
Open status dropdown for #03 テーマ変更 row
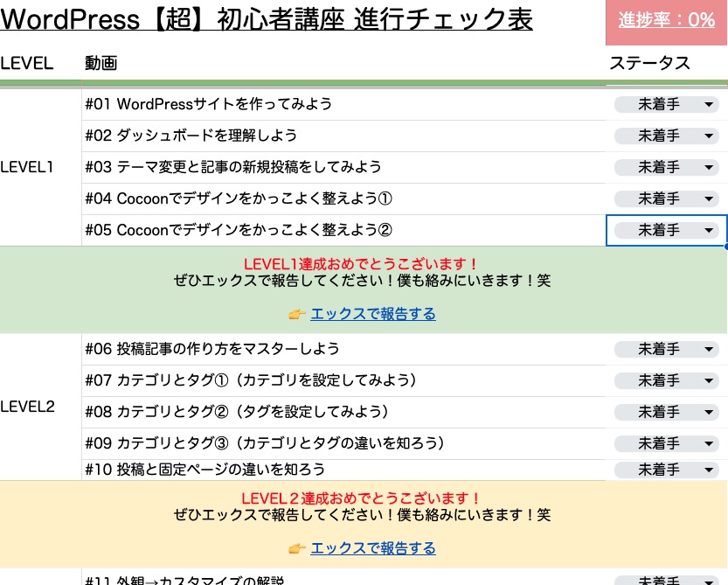click(x=666, y=167)
